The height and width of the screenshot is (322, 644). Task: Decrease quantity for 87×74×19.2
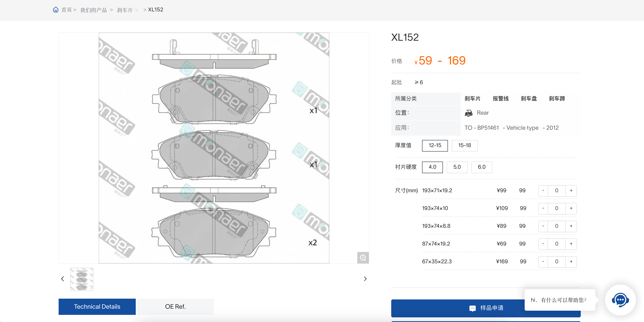(543, 244)
